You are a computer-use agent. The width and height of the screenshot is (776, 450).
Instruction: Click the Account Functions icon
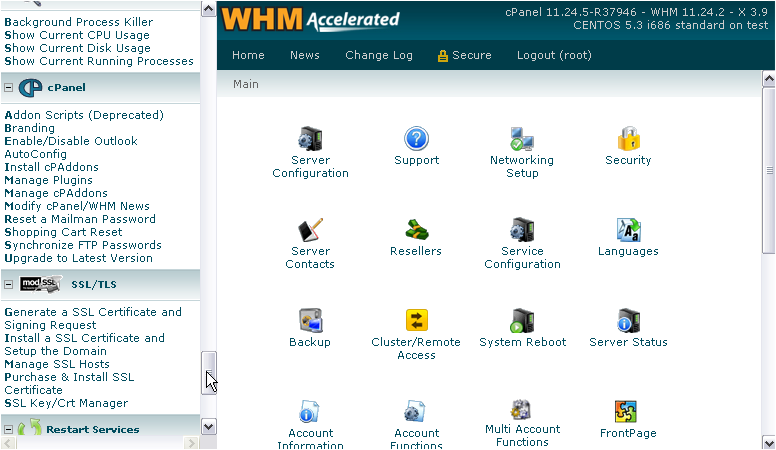coord(416,412)
